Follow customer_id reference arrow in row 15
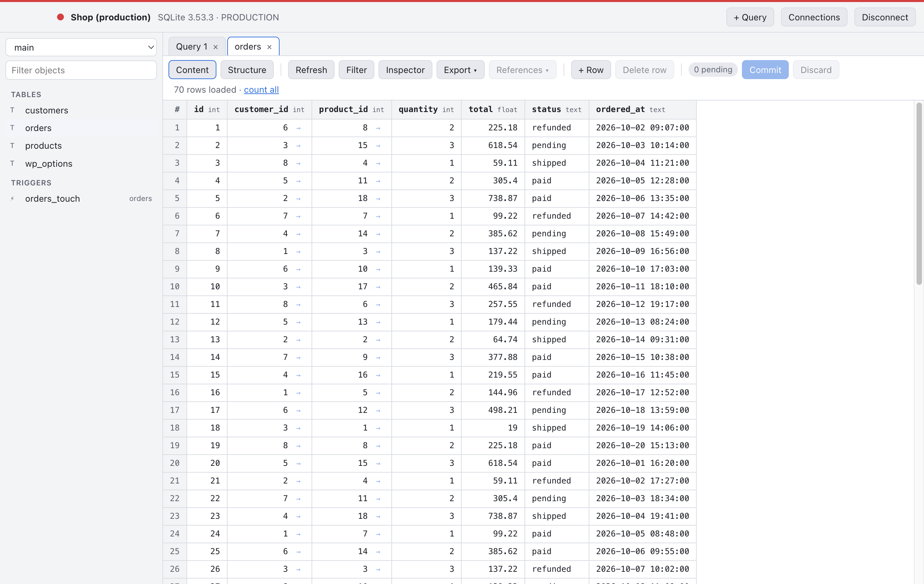The height and width of the screenshot is (584, 924). click(x=299, y=375)
